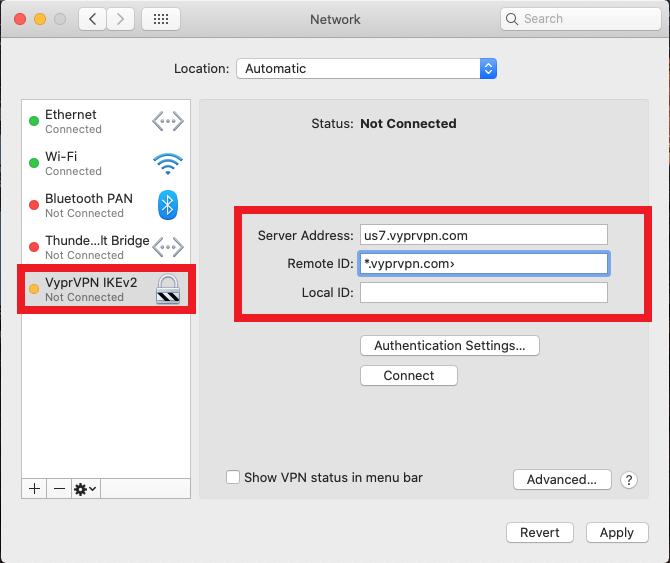Apply the network changes
The height and width of the screenshot is (563, 670).
(617, 533)
